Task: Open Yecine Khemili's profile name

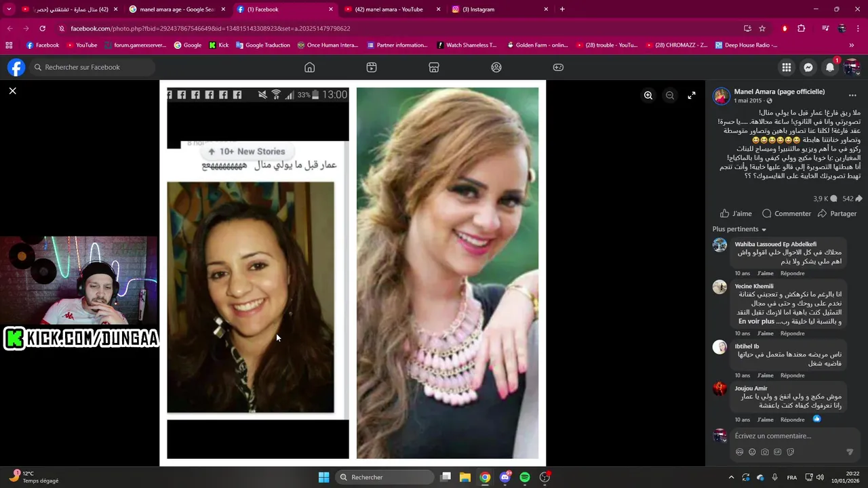Action: (x=753, y=286)
